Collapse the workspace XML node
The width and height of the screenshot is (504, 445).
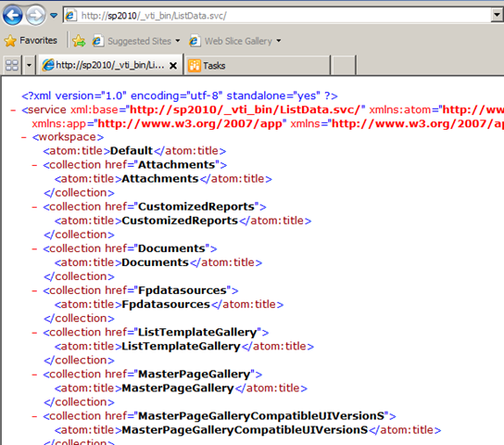[24, 137]
